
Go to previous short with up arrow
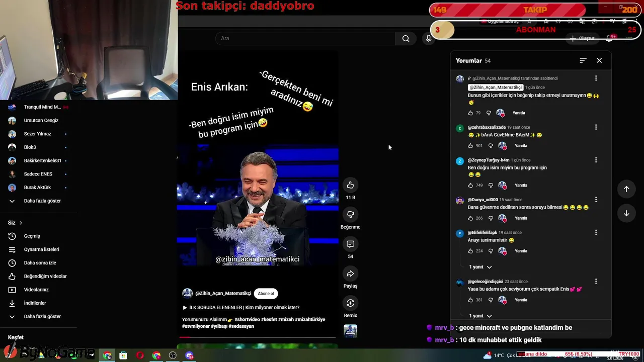tap(626, 189)
